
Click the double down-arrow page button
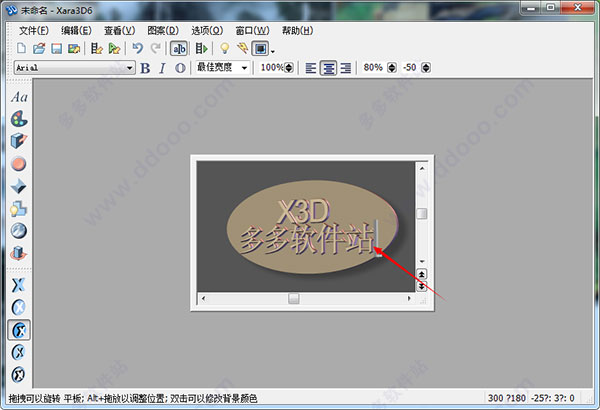pyautogui.click(x=421, y=286)
